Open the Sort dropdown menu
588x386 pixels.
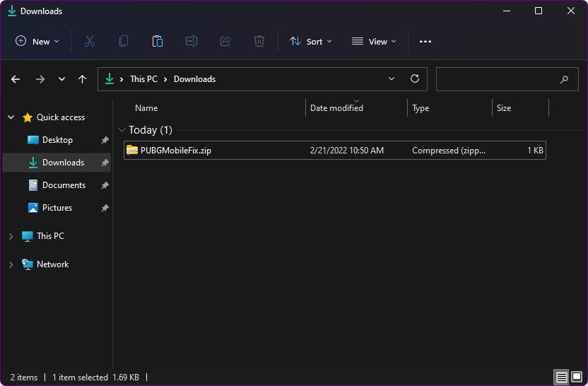point(311,42)
